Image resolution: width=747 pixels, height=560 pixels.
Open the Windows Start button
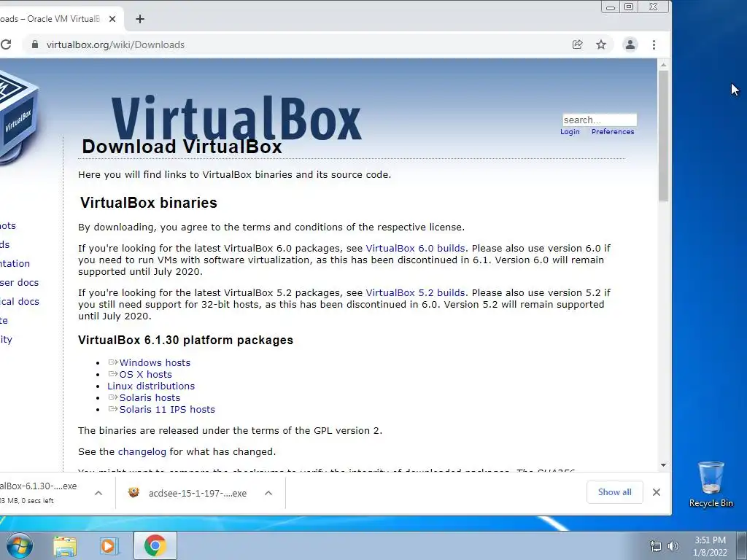pyautogui.click(x=19, y=545)
